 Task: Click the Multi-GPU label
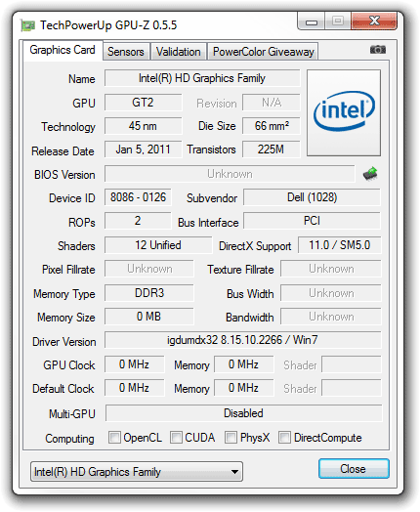pyautogui.click(x=72, y=413)
